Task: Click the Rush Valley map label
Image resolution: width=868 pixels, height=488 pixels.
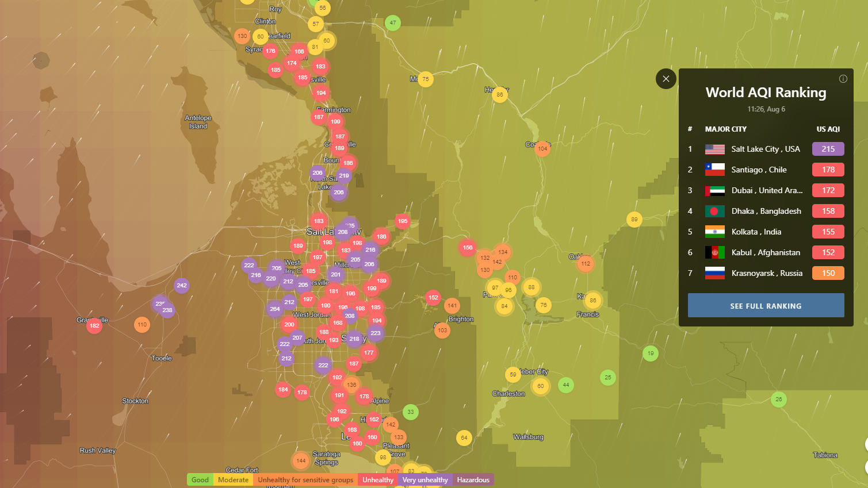Action: tap(98, 451)
